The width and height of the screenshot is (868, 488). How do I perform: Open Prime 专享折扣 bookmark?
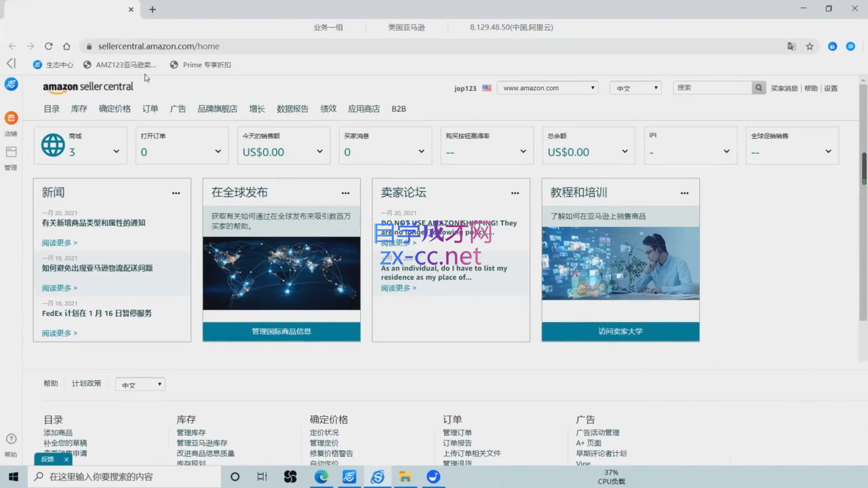click(x=201, y=64)
